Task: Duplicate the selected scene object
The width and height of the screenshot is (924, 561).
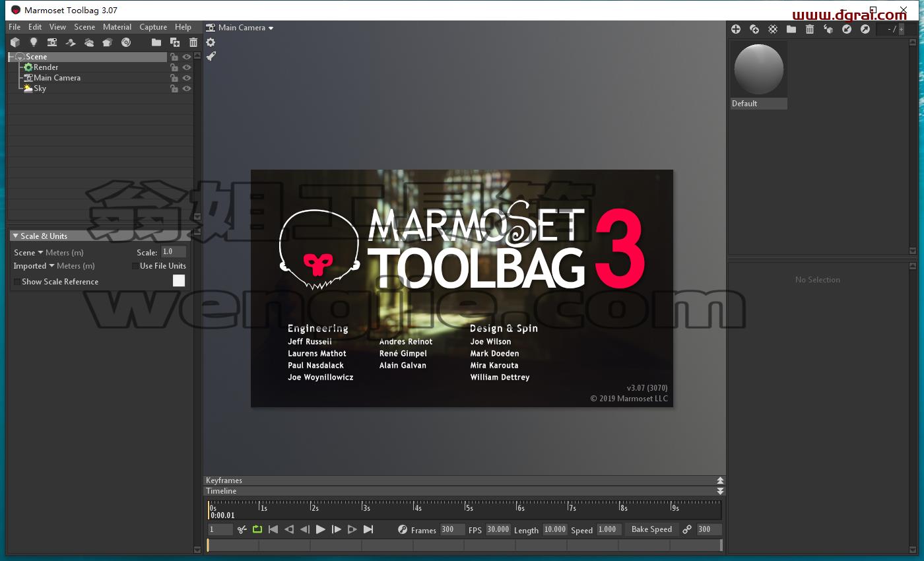Action: click(175, 42)
